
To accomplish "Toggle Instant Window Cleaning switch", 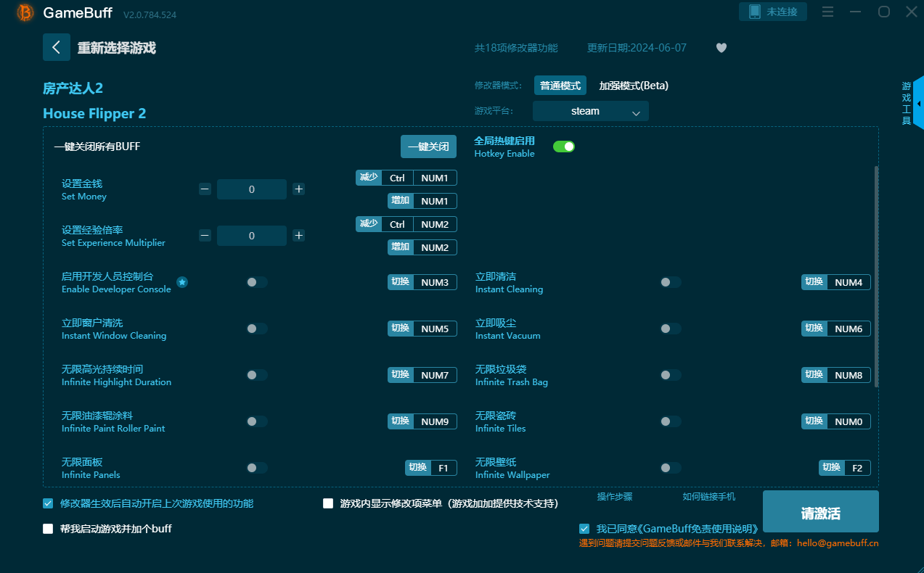I will pos(256,329).
